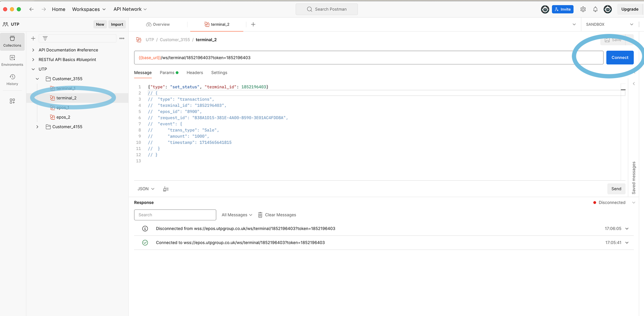The width and height of the screenshot is (644, 316).
Task: Click the configure workspace sidebar grid icon
Action: (x=12, y=101)
